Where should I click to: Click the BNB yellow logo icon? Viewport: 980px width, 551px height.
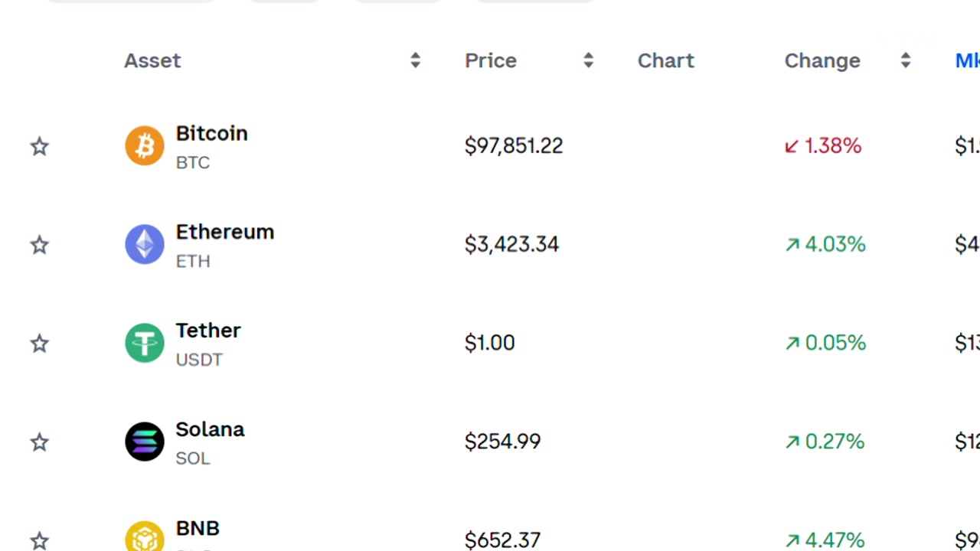(145, 537)
